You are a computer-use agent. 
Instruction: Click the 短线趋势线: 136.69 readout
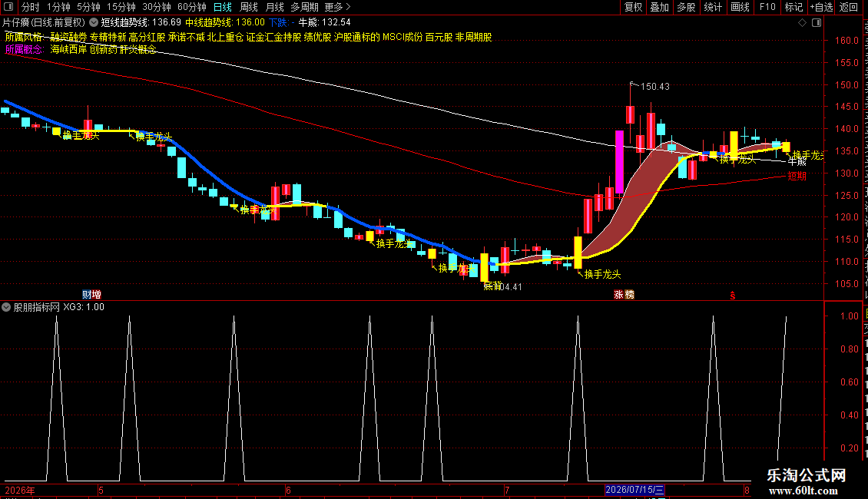pyautogui.click(x=141, y=23)
